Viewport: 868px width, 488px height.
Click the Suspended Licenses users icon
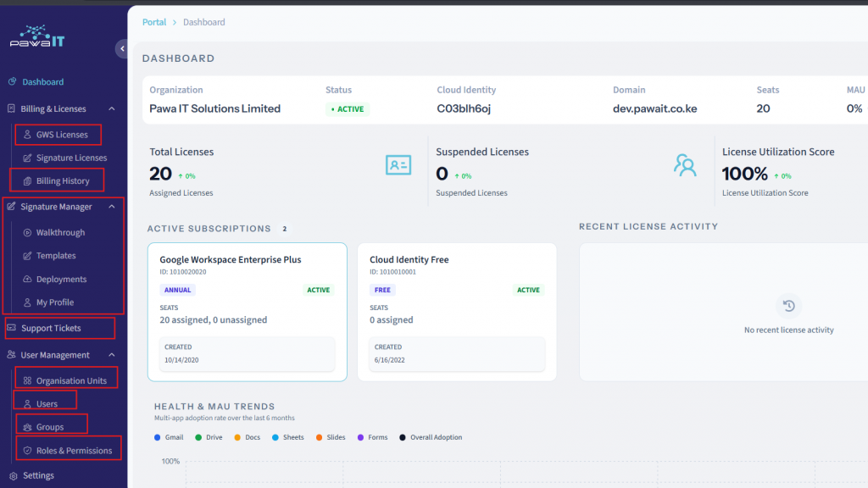[x=685, y=165]
